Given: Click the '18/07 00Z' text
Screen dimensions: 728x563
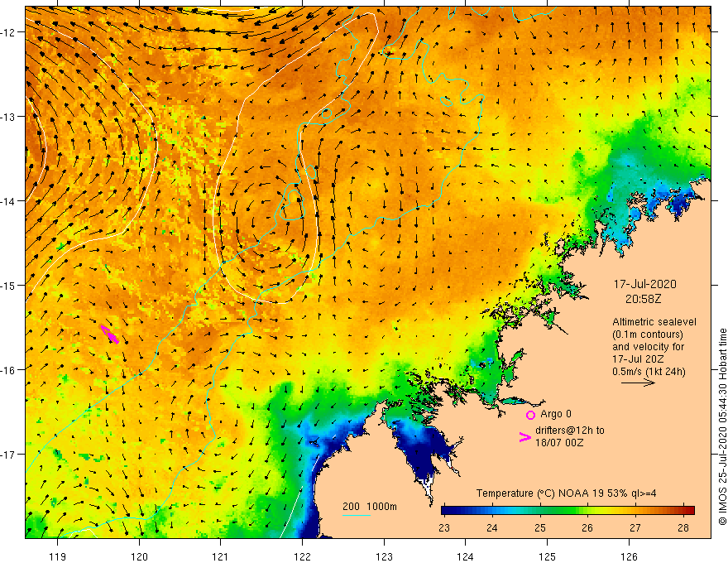Looking at the screenshot, I should (x=559, y=443).
